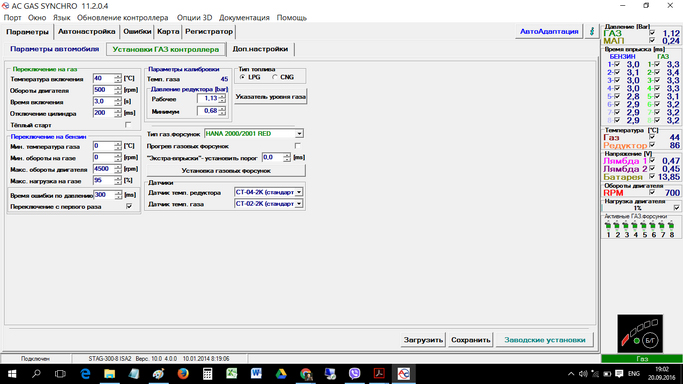Toggle ГАЗ pressure display checkbox
The height and width of the screenshot is (384, 683).
[652, 33]
